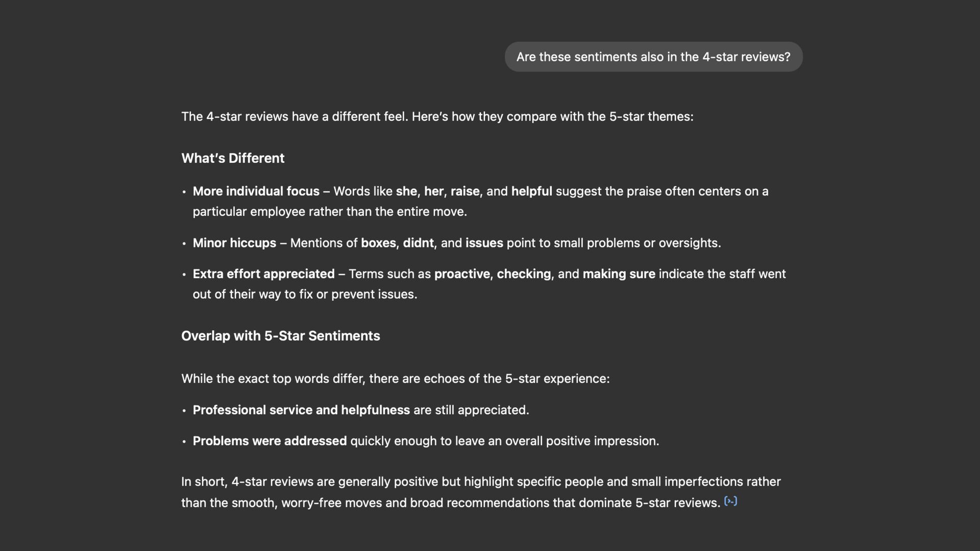Click the bold word "issues"
Viewport: 980px width, 551px height.
[x=484, y=243]
